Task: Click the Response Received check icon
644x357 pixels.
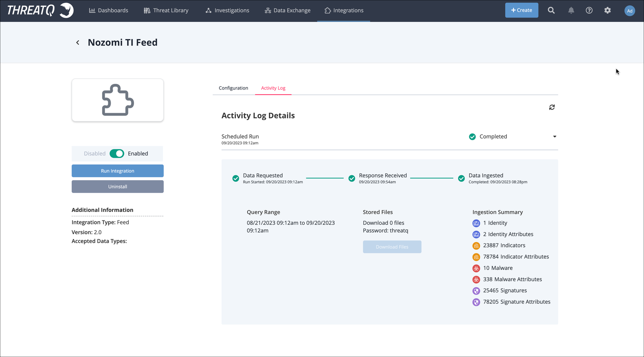Action: coord(352,178)
